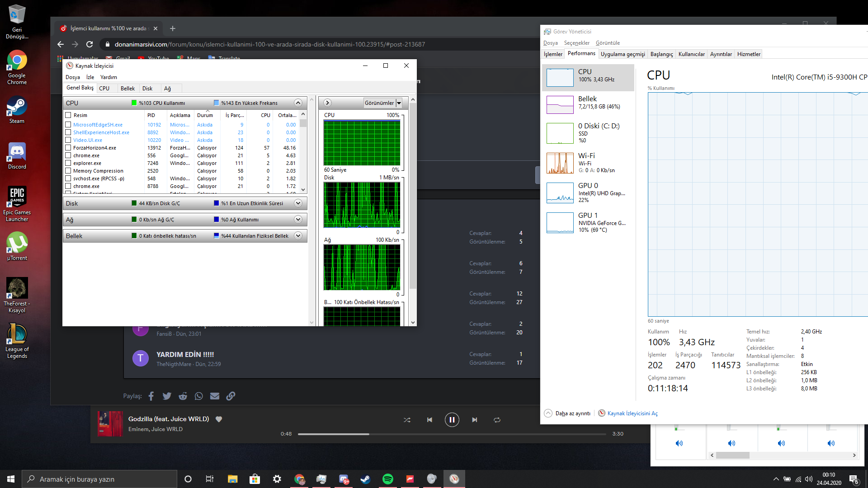
Task: Skip to previous track in Spotify
Action: [x=429, y=420]
